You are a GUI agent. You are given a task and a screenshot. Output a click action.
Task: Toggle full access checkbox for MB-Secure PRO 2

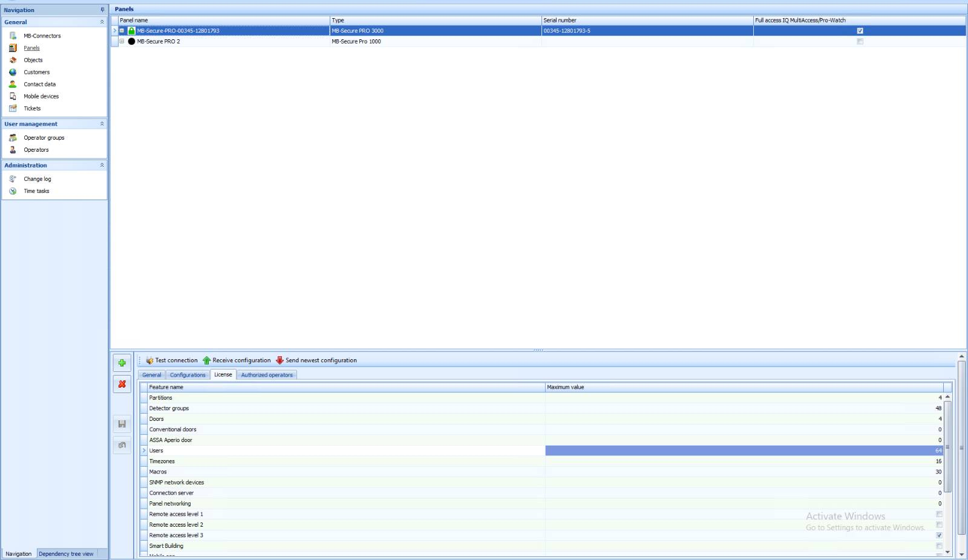coord(860,42)
